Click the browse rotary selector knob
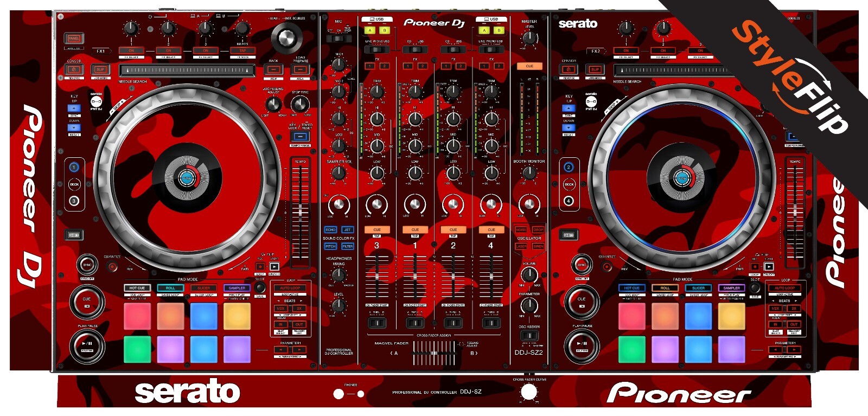This screenshot has width=868, height=416. (287, 37)
